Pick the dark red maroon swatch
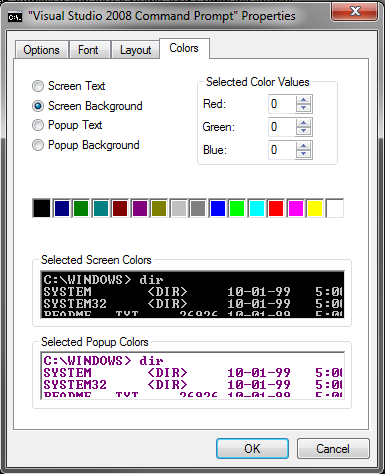Viewport: 385px width, 474px height. pyautogui.click(x=120, y=208)
